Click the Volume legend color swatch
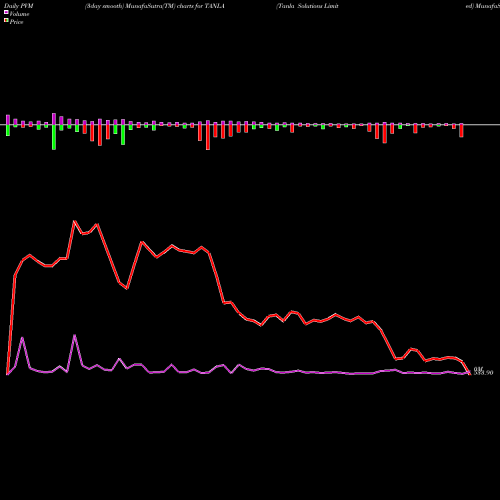This screenshot has width=500, height=500. click(x=6, y=13)
